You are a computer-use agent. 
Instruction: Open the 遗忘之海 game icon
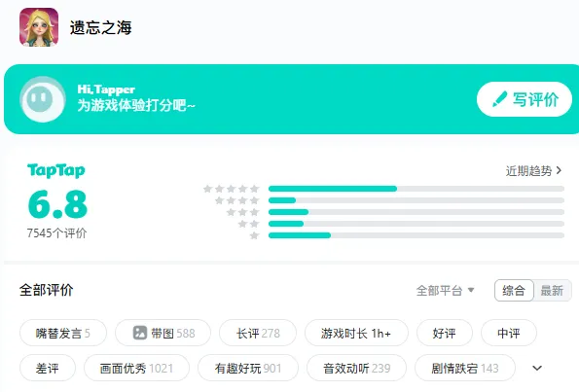39,27
